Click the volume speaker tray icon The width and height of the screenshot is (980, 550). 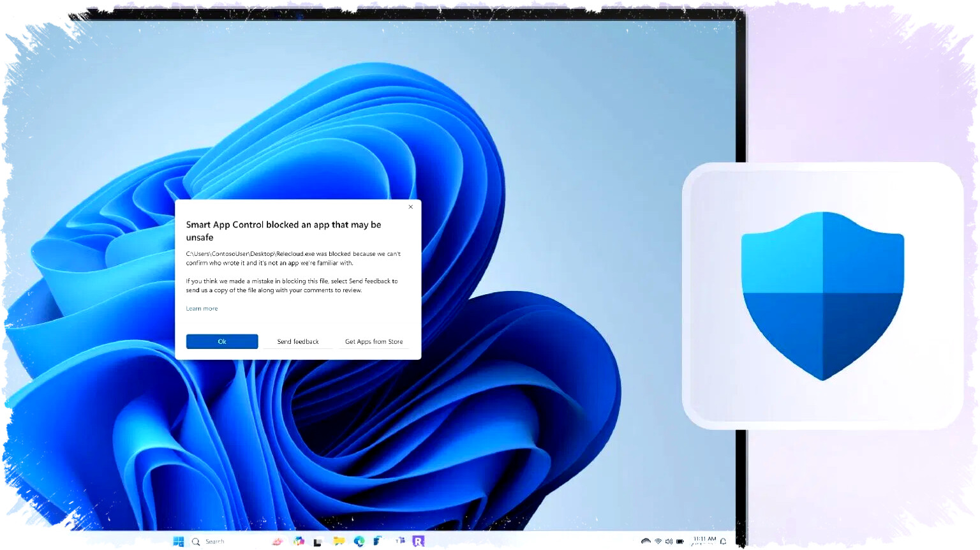pyautogui.click(x=669, y=541)
